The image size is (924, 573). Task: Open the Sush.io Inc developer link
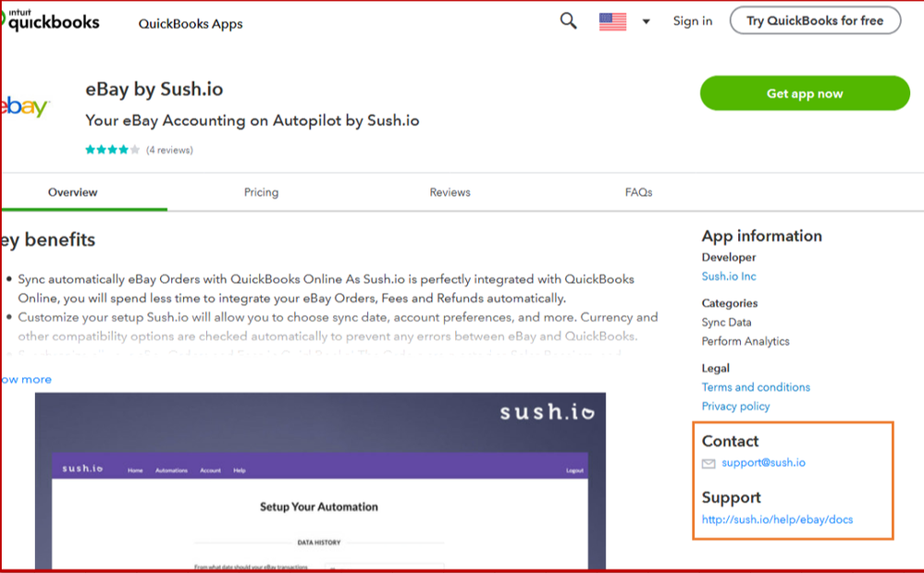729,276
